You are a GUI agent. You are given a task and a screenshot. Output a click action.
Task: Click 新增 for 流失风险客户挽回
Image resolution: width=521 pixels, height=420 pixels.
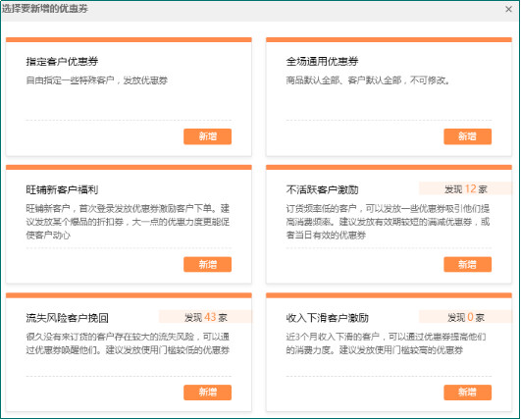[207, 393]
